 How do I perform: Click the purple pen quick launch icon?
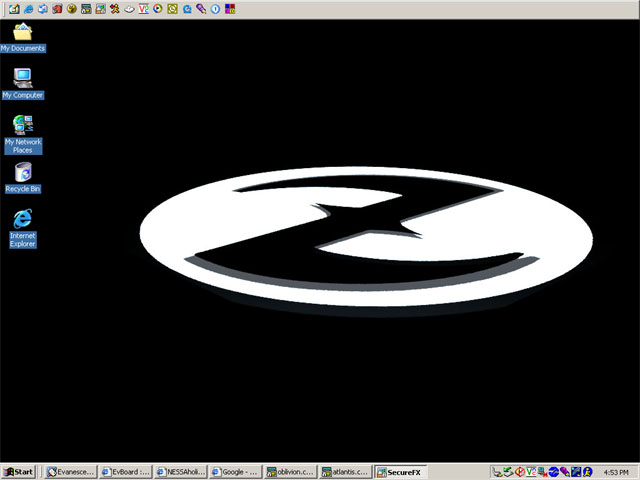tap(201, 9)
